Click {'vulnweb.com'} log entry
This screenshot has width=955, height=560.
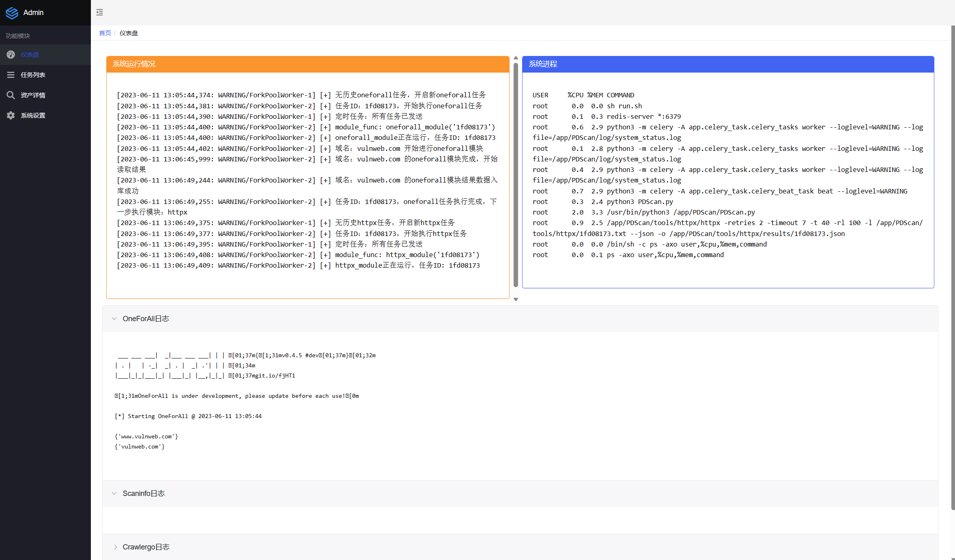(140, 446)
